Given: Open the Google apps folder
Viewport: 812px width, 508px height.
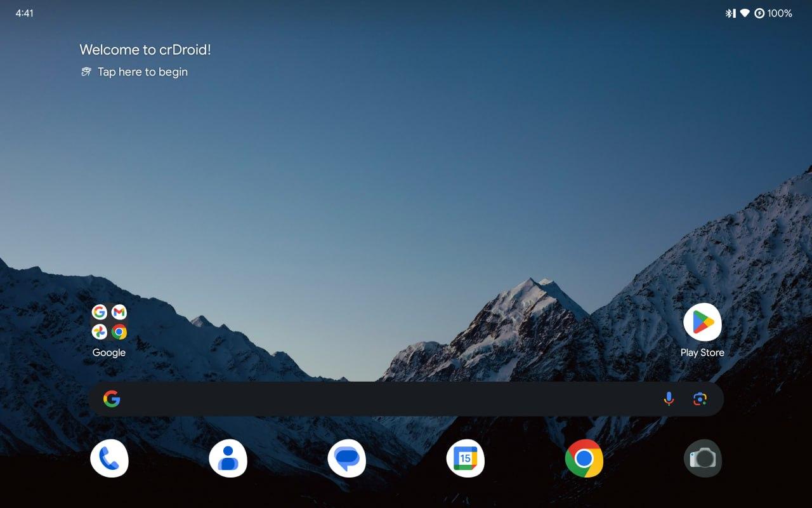Looking at the screenshot, I should (109, 322).
